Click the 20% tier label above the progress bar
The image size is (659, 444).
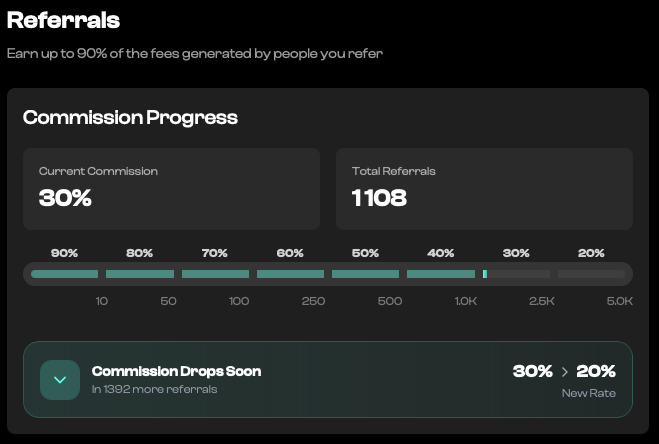591,253
